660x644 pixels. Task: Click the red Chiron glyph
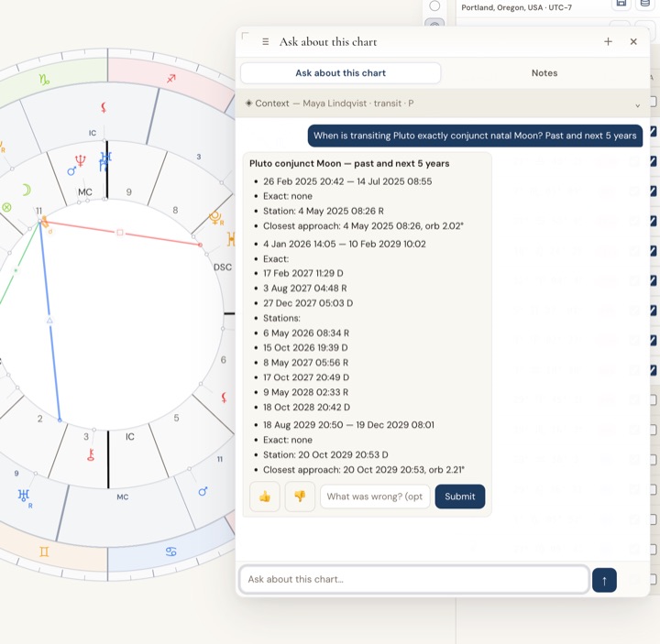click(x=91, y=454)
